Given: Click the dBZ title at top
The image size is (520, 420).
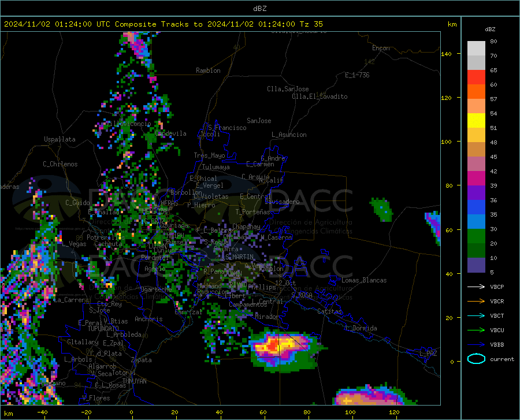Looking at the screenshot, I should [x=259, y=9].
